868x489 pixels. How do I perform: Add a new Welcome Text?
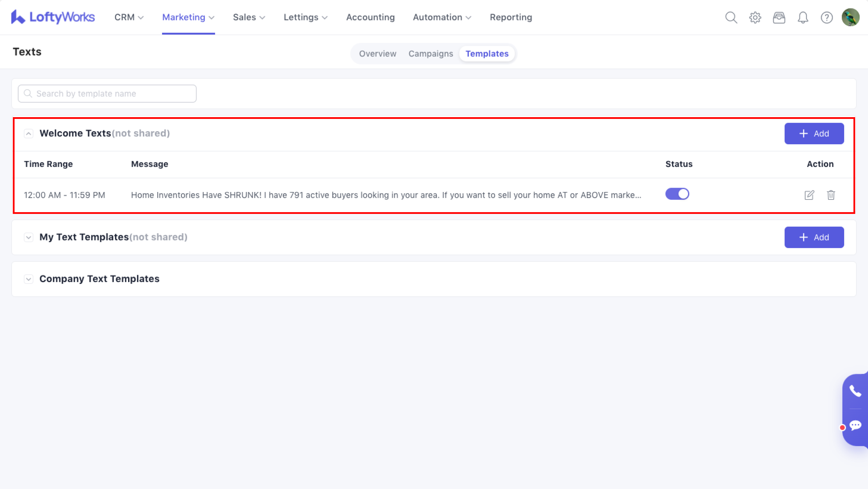pos(814,133)
